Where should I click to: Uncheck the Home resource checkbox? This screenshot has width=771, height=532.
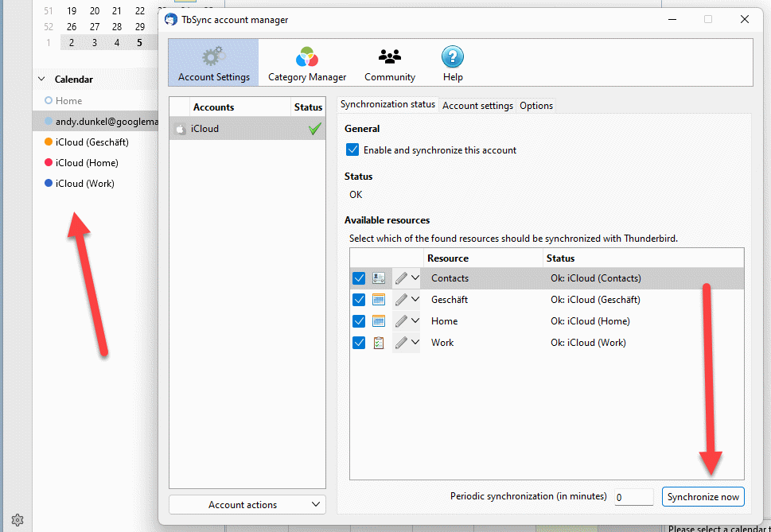[359, 321]
